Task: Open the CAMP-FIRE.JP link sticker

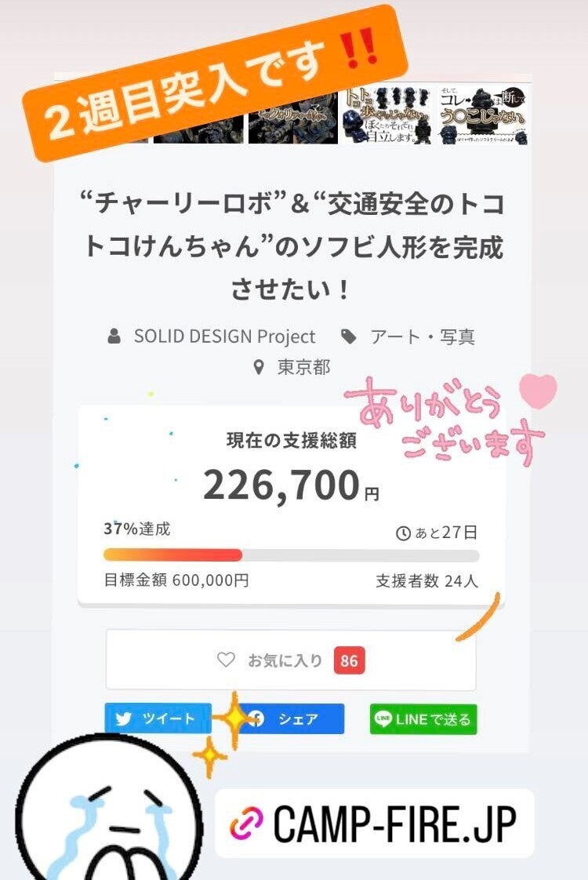Action: pos(375,824)
